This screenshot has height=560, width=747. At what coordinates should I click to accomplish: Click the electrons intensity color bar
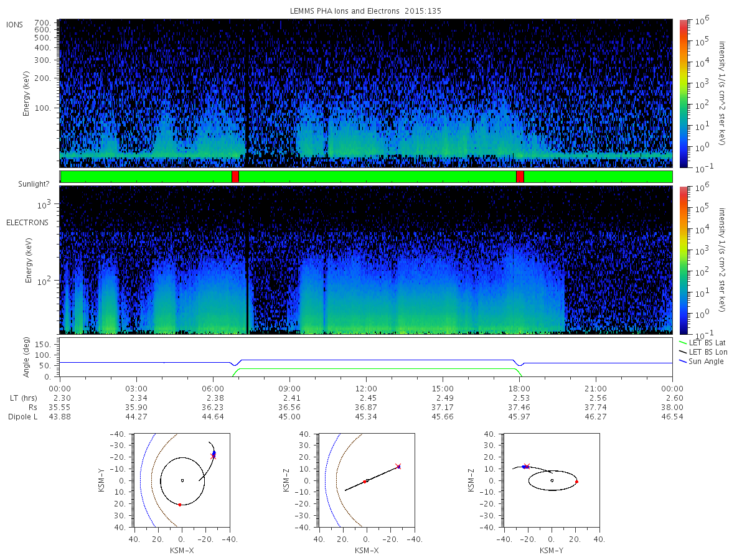(x=683, y=259)
